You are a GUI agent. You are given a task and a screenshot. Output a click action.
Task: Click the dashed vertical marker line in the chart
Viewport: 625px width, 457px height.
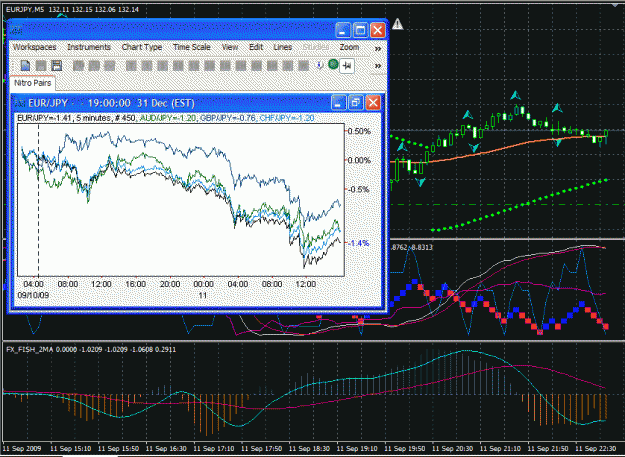pyautogui.click(x=39, y=199)
